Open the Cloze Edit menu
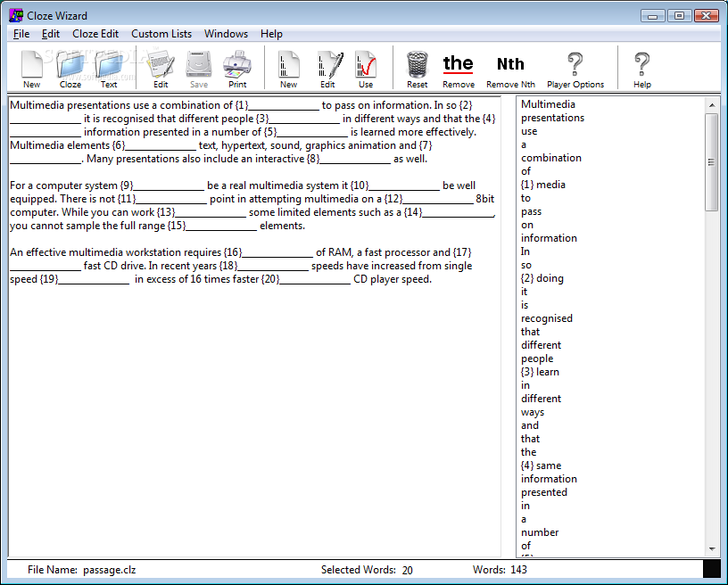The width and height of the screenshot is (728, 585). click(x=95, y=34)
